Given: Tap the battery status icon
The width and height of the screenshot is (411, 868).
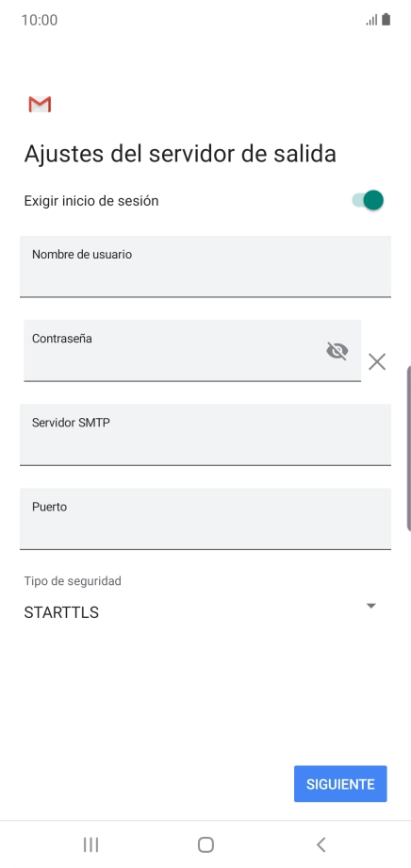Looking at the screenshot, I should 386,20.
